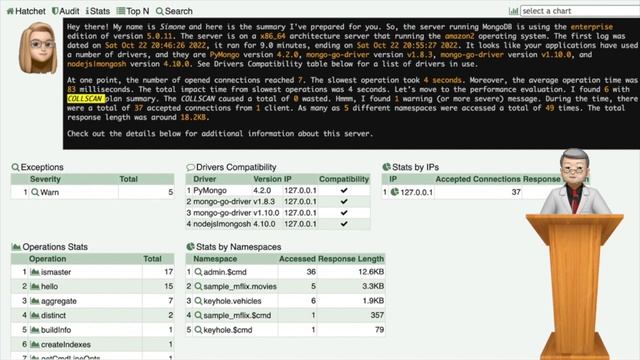
Task: Click the amazon2 operating system text
Action: (x=460, y=36)
